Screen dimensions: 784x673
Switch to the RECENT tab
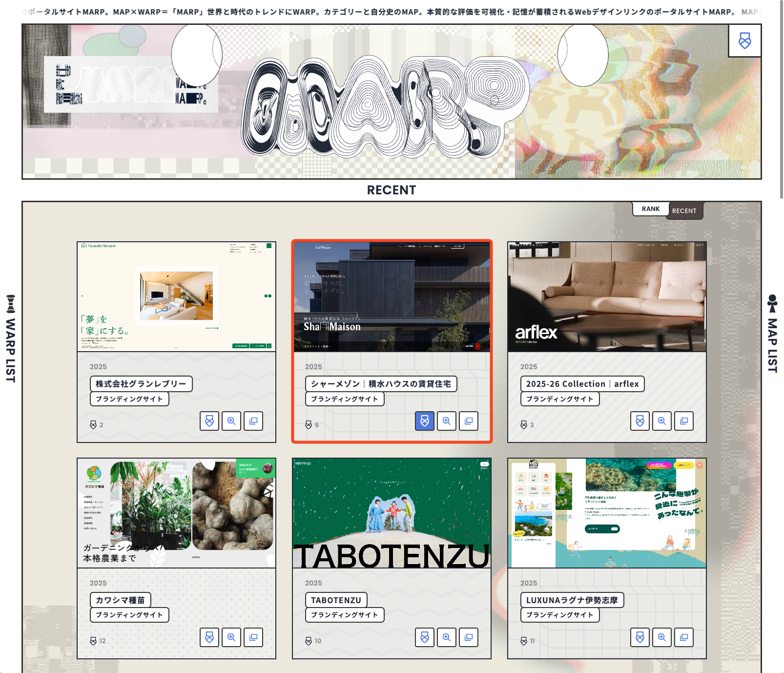[684, 211]
